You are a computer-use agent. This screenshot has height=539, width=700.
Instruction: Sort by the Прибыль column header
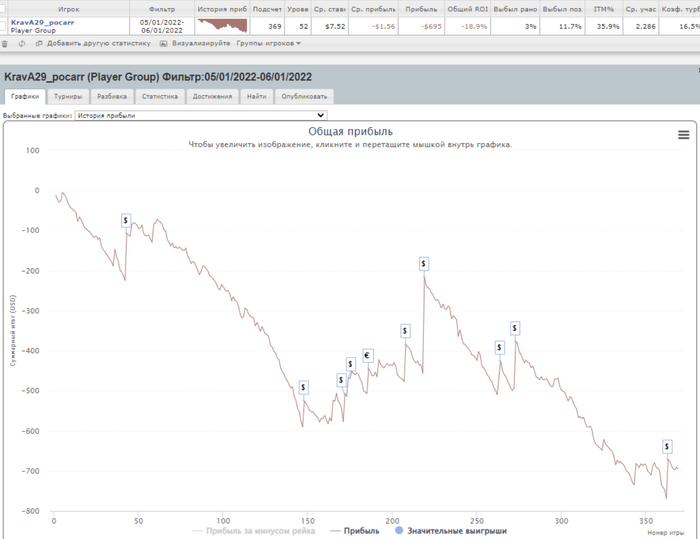tap(421, 9)
